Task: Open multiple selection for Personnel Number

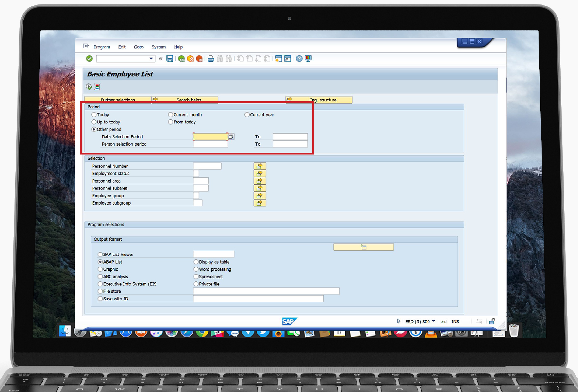Action: point(260,166)
